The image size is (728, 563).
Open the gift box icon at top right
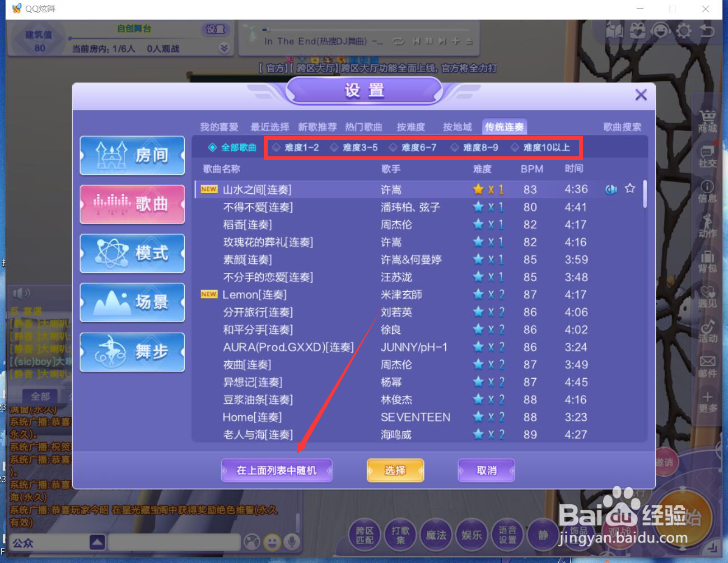tap(637, 30)
